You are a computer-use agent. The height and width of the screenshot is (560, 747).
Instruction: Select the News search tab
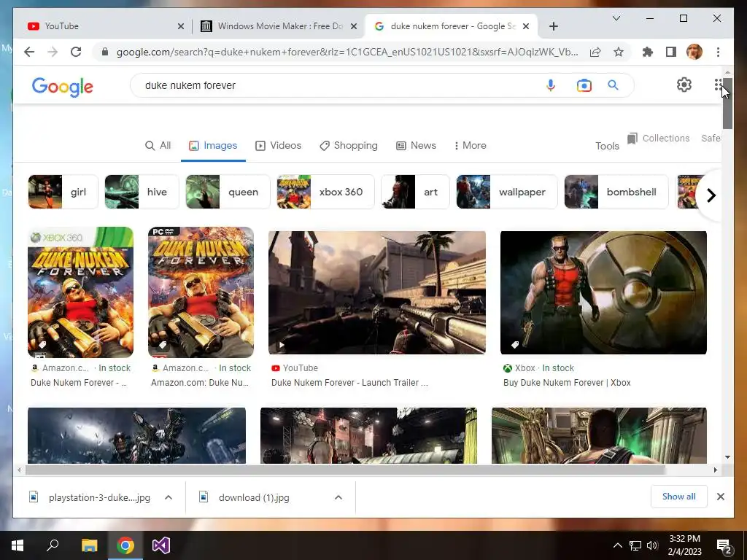[416, 145]
